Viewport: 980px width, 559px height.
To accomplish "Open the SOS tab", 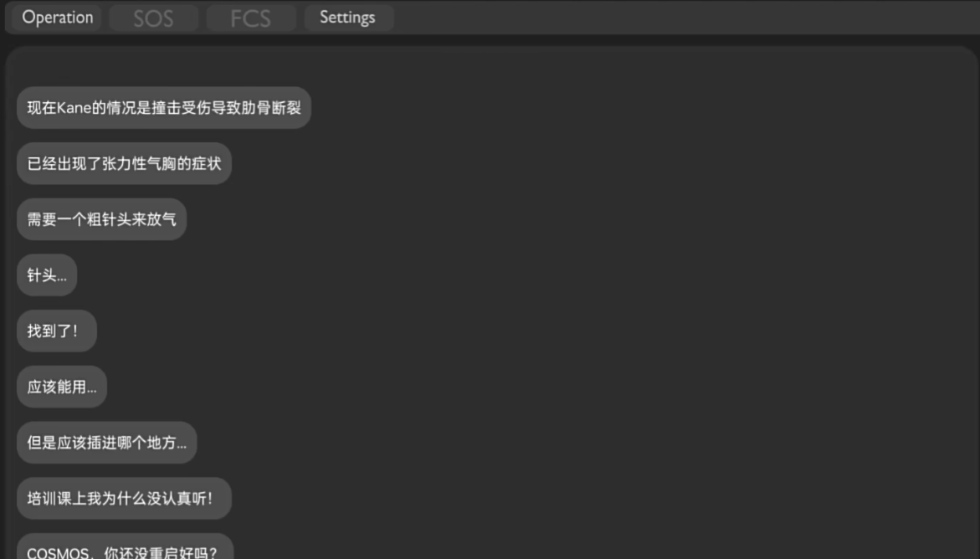I will pyautogui.click(x=153, y=18).
